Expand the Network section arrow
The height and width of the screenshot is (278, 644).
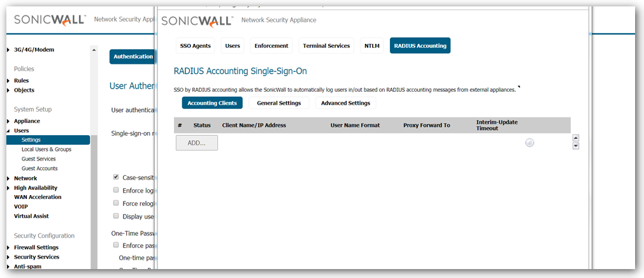click(8, 179)
